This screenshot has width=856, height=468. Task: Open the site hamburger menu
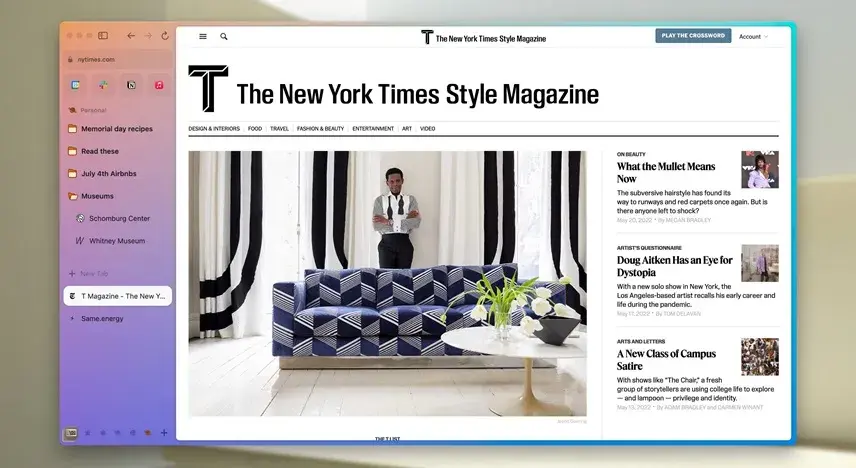coord(203,36)
